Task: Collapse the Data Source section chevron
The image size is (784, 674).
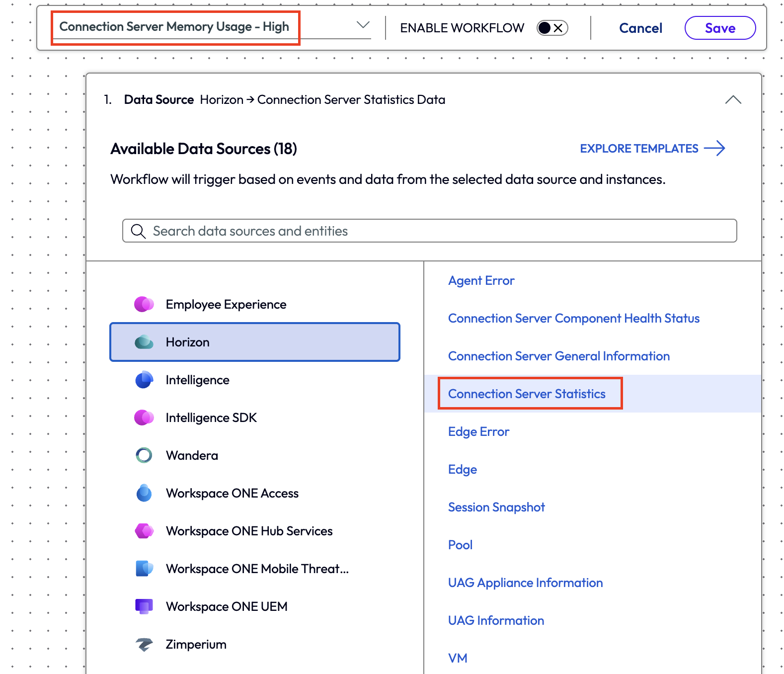Action: 733,100
